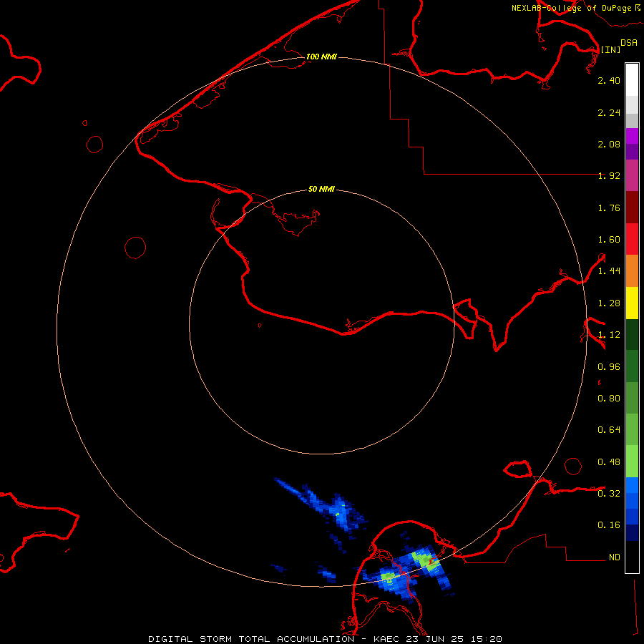Select the 1.92 legend value
The width and height of the screenshot is (644, 644).
point(609,176)
